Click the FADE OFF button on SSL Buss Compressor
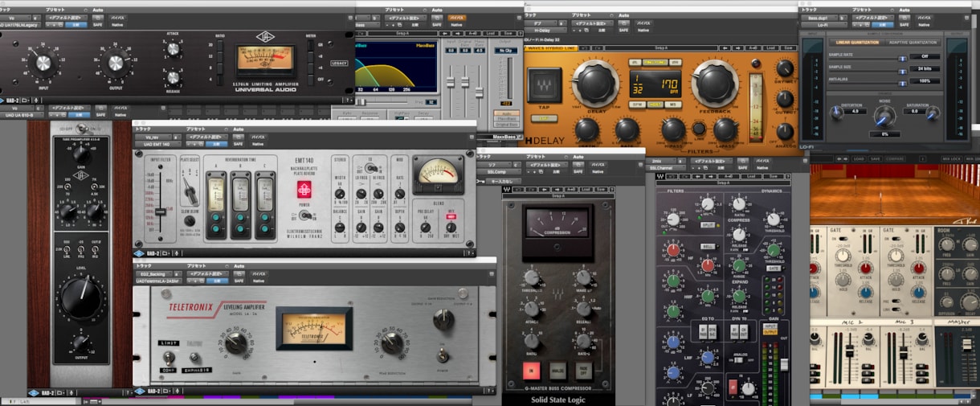The height and width of the screenshot is (406, 980). [585, 370]
